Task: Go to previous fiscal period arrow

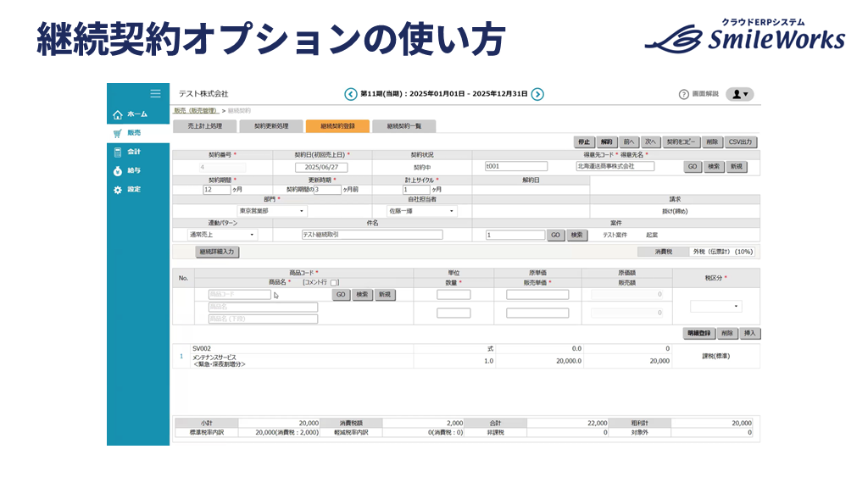Action: tap(350, 94)
